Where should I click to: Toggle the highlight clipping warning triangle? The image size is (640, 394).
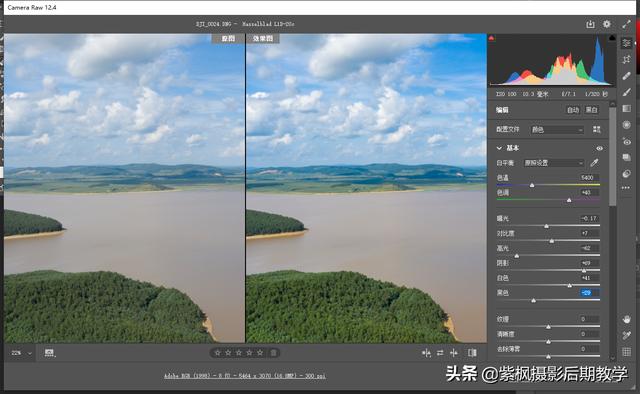612,38
